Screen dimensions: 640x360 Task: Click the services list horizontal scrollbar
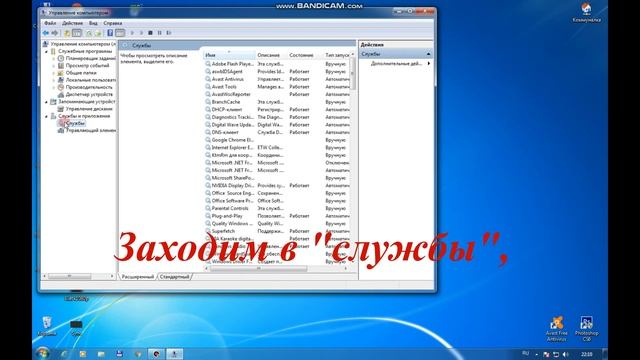click(276, 269)
